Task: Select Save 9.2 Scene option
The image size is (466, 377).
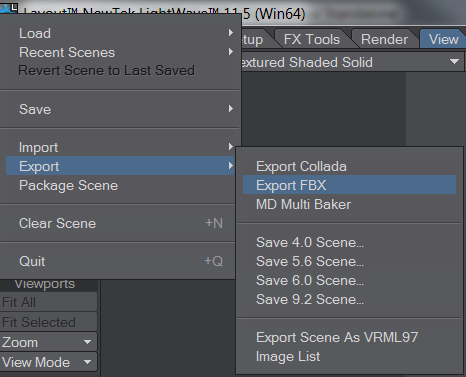Action: tap(349, 299)
